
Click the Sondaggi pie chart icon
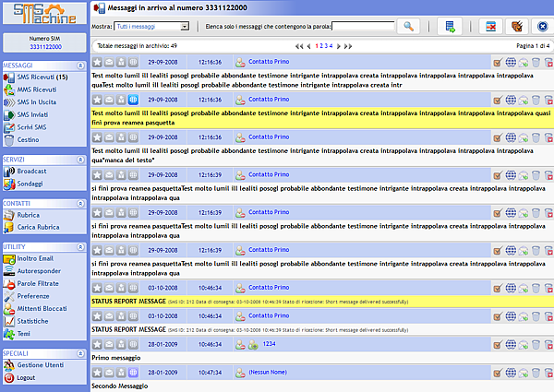tap(9, 184)
